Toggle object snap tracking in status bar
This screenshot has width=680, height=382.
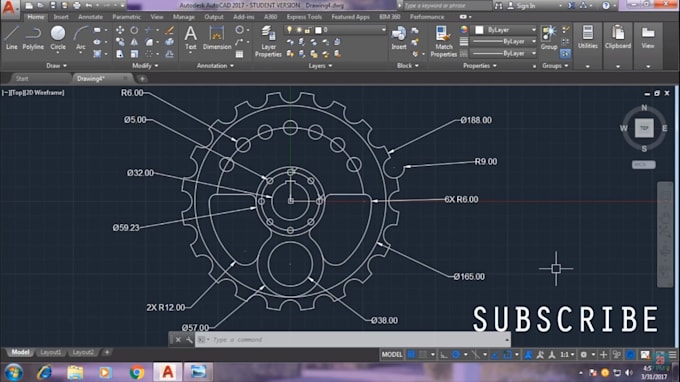pos(495,355)
